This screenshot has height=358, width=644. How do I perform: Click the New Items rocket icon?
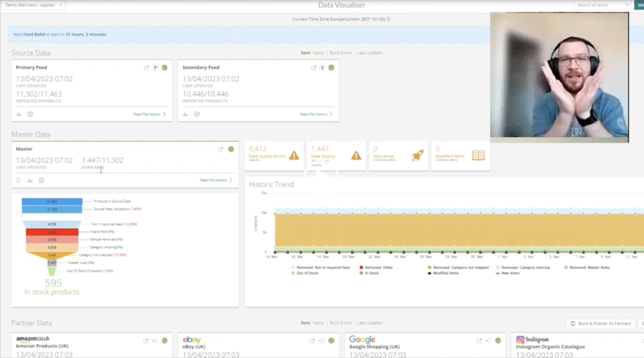tap(418, 155)
